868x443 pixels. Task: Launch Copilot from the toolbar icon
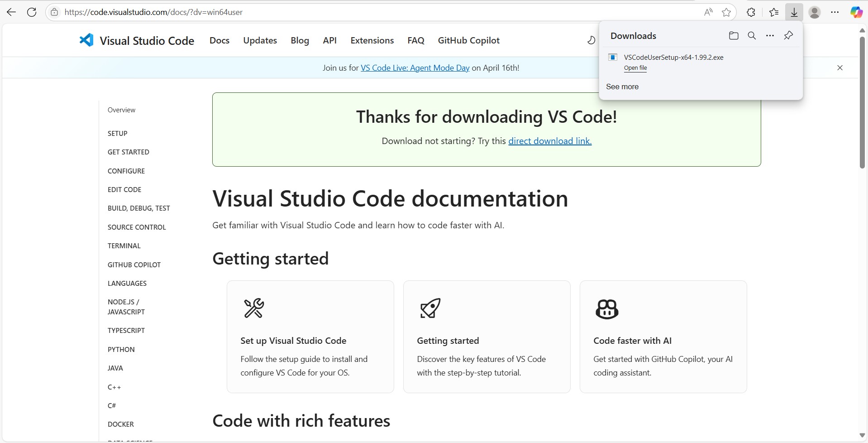tap(856, 12)
